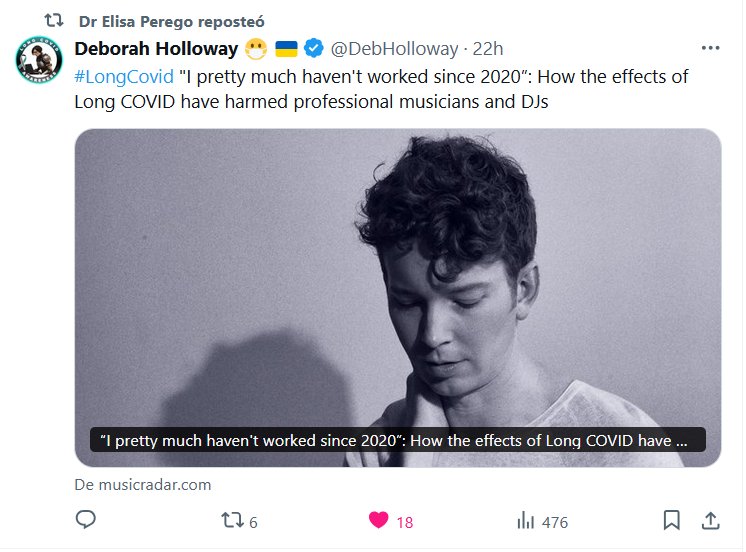Screen dimensions: 746x552
Task: Click the blue verified badge
Action: pos(313,48)
